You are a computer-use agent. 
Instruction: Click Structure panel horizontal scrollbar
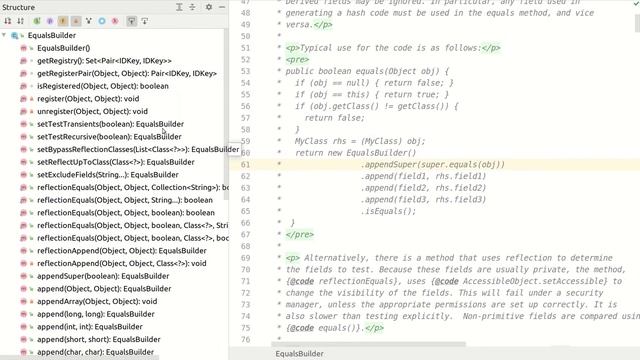click(80, 358)
